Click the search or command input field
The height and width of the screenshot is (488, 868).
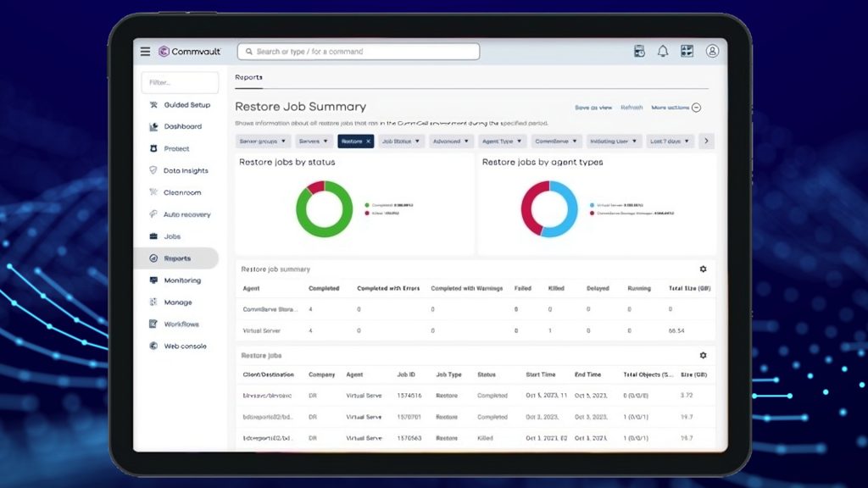(359, 52)
